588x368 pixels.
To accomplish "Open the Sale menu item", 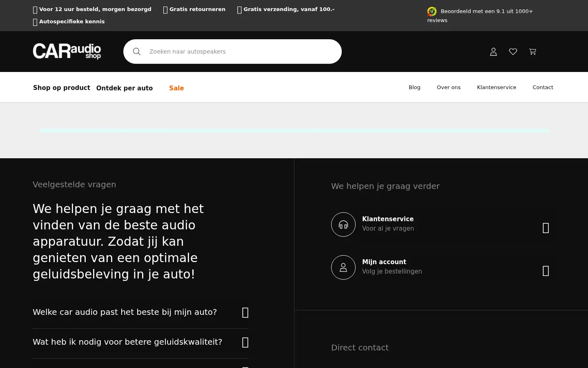I will (176, 88).
